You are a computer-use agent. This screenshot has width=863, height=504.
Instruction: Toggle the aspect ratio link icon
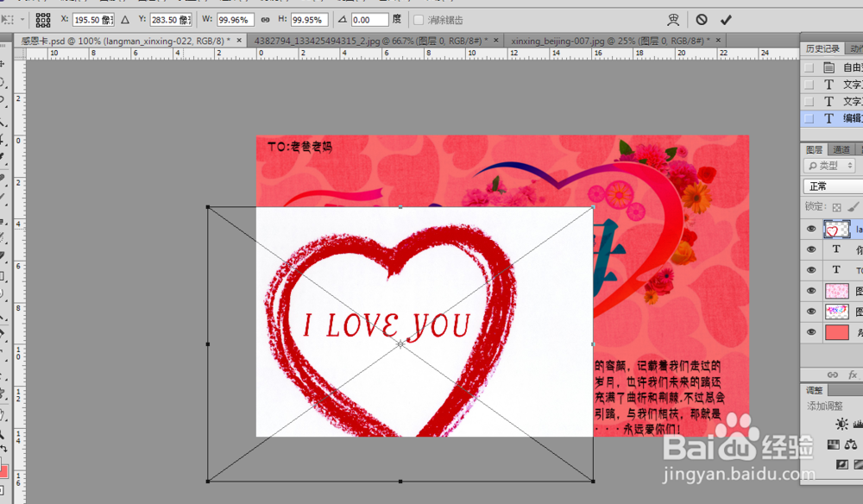point(265,20)
